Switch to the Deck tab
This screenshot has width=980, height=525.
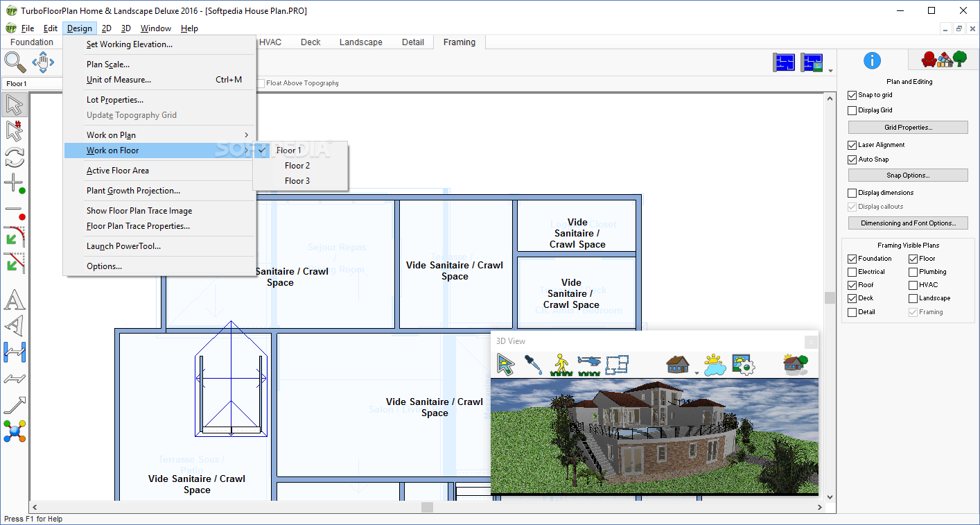310,42
